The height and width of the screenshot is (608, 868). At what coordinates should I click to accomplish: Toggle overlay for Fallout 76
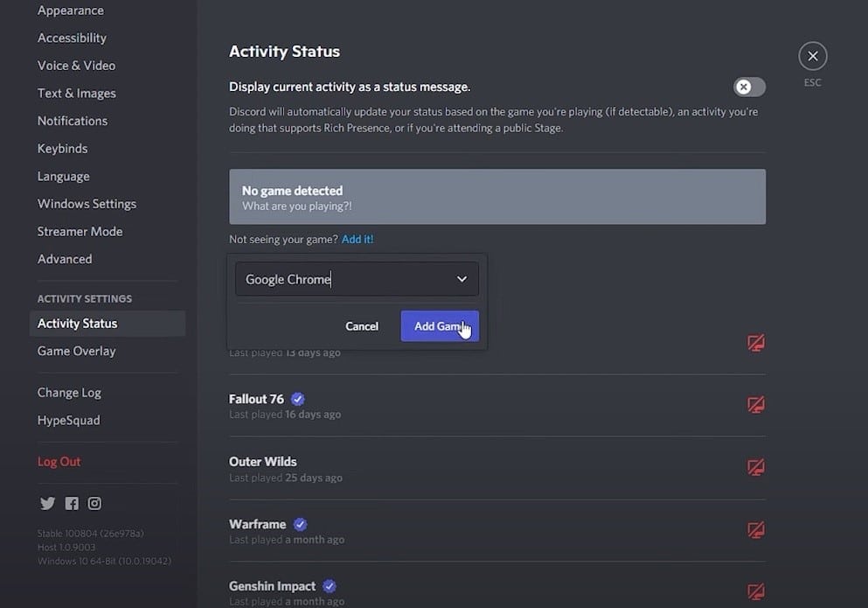(x=756, y=404)
